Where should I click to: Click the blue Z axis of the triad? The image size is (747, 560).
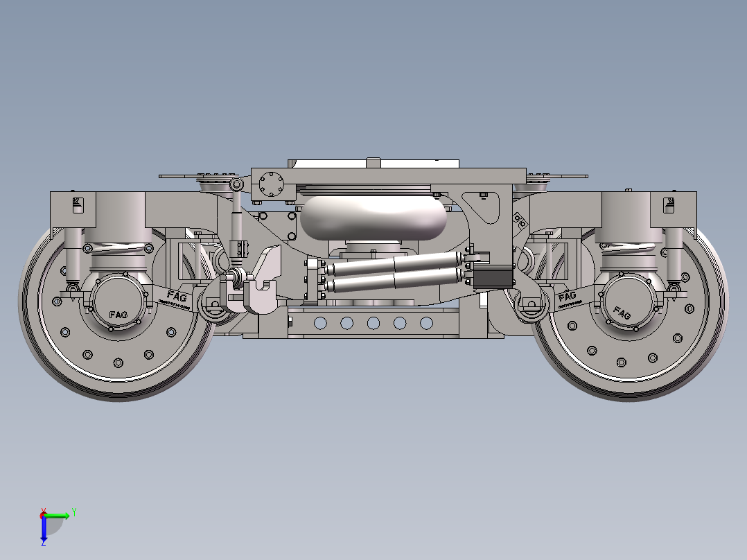[x=44, y=530]
